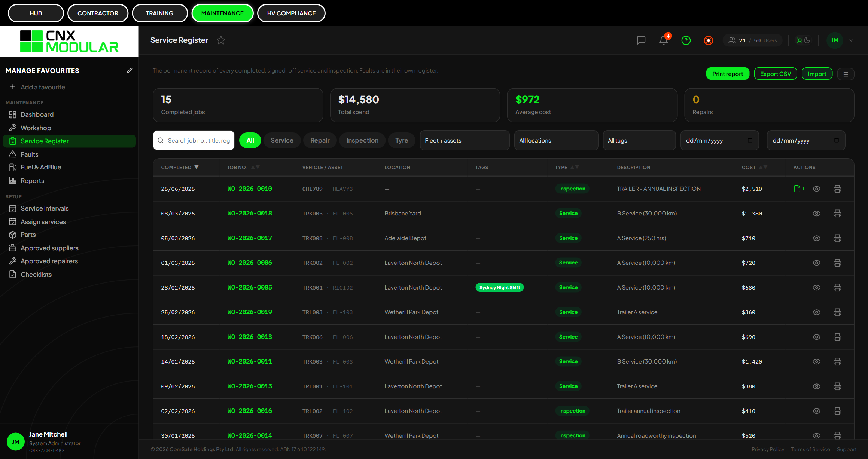Switch to CONTRACTOR module tab
This screenshot has width=868, height=459.
(98, 13)
